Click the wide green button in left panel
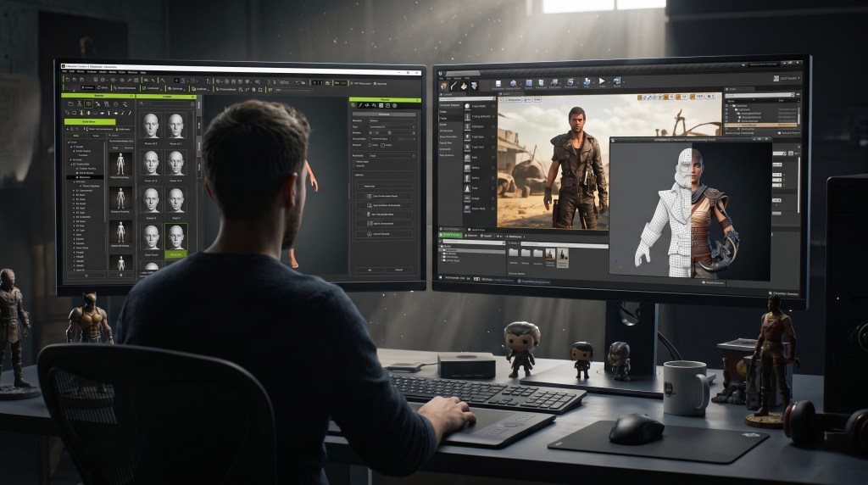 [x=90, y=122]
